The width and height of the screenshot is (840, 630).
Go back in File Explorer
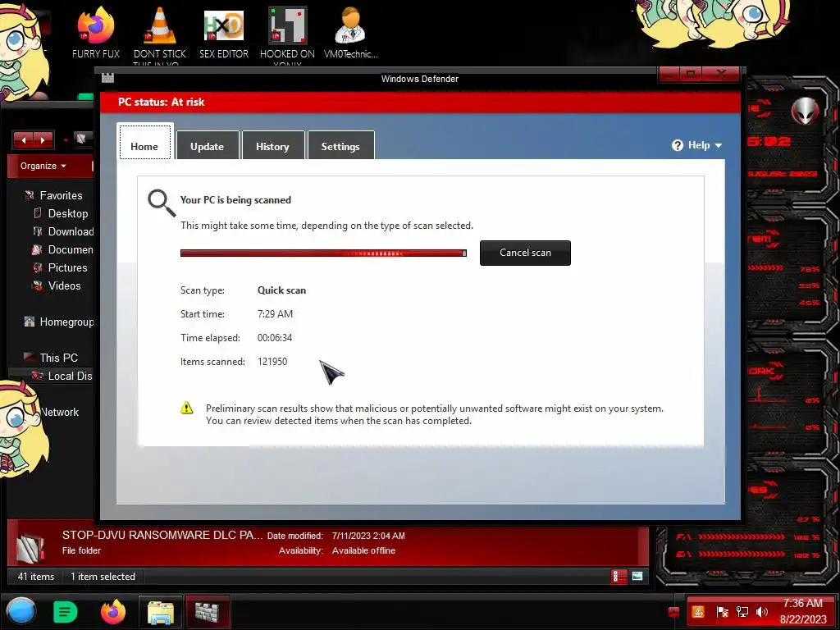click(x=23, y=140)
